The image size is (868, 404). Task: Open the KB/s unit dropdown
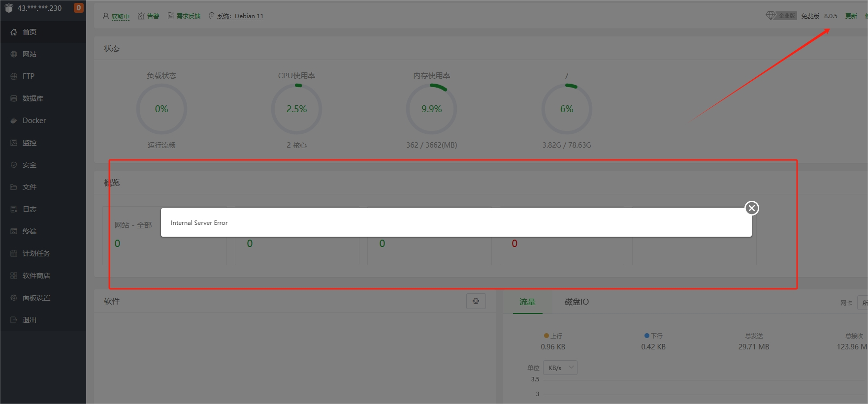click(560, 368)
